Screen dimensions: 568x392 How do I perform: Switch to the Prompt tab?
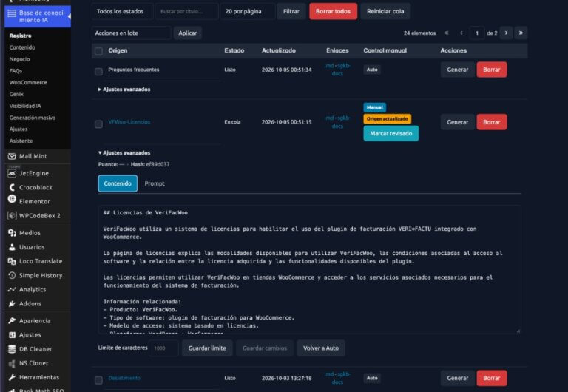coord(155,183)
